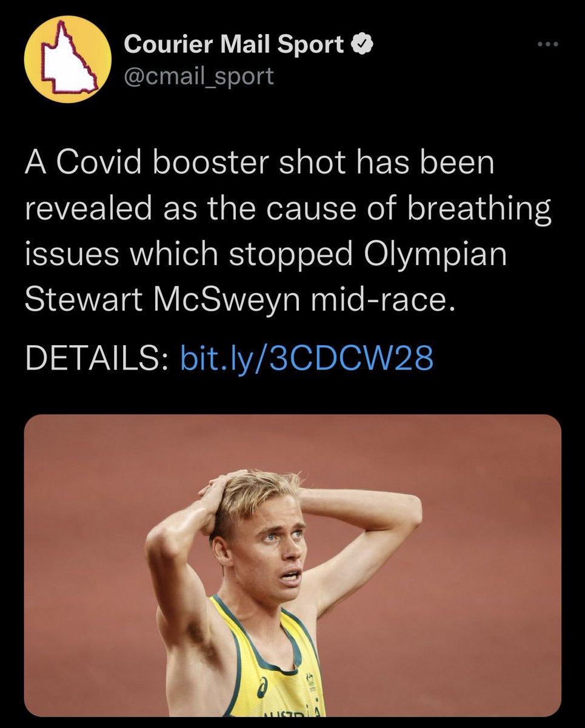Tap the word "revealed" in the tweet
The height and width of the screenshot is (728, 585).
[88, 209]
